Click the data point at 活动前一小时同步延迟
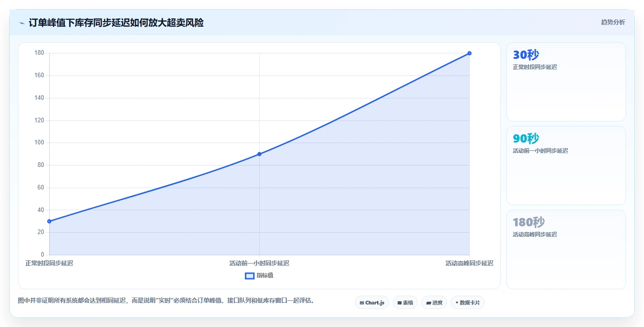This screenshot has height=327, width=644. (x=259, y=154)
